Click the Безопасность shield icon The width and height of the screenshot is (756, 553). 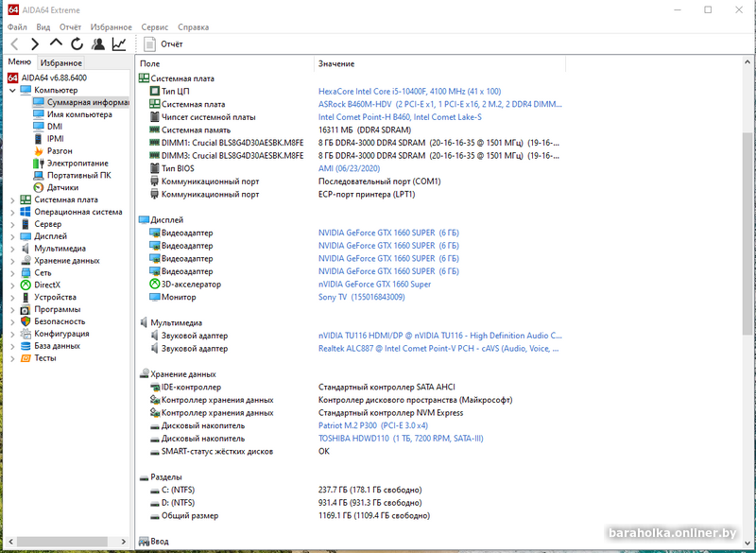click(26, 321)
